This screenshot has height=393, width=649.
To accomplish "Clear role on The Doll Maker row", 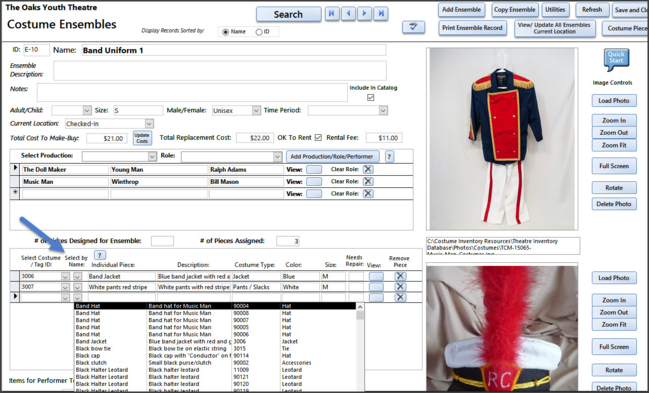I will coord(368,169).
